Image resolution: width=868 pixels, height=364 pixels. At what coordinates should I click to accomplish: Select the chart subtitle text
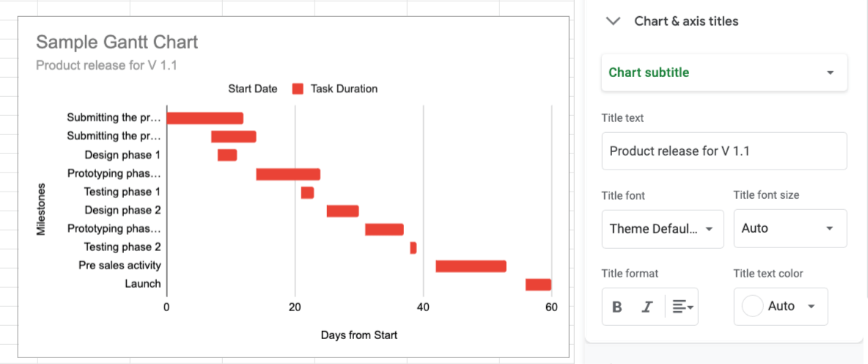point(106,65)
